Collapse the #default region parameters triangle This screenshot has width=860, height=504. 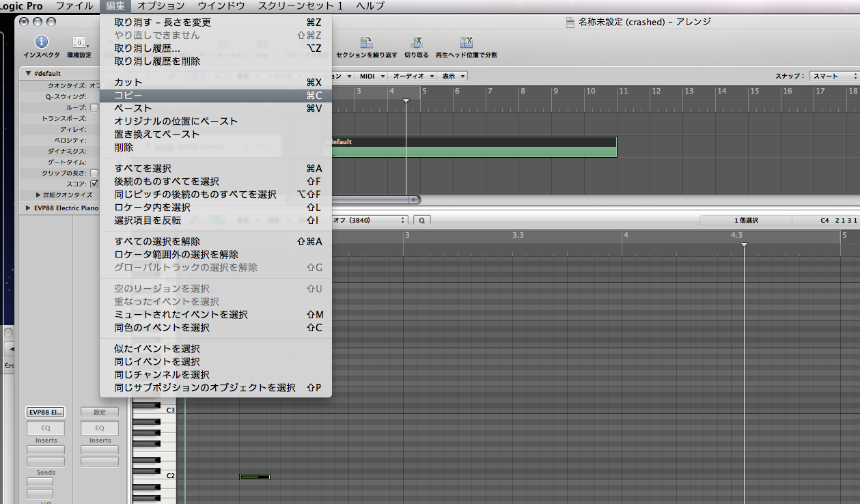coord(28,73)
